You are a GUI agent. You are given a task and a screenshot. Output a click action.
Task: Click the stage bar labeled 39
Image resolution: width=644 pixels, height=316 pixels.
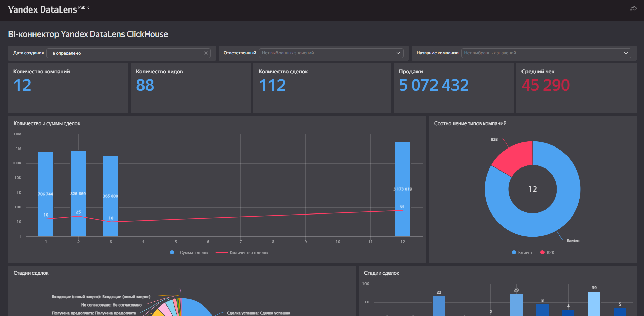[594, 303]
